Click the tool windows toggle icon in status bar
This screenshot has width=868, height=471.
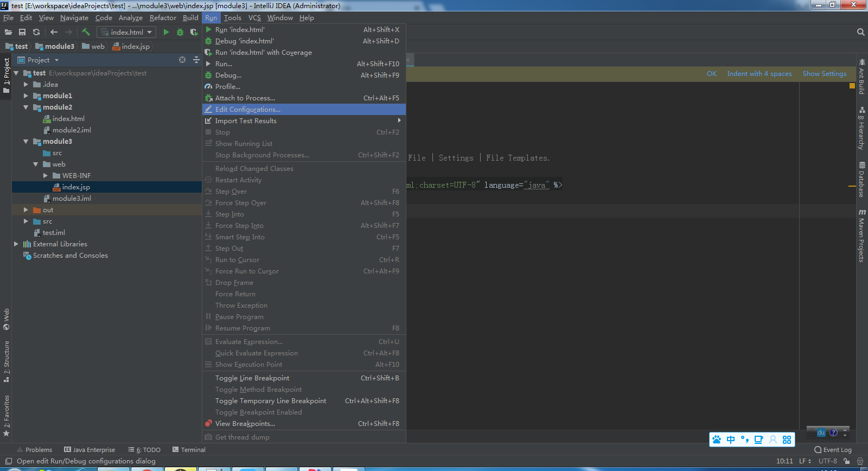[8, 461]
